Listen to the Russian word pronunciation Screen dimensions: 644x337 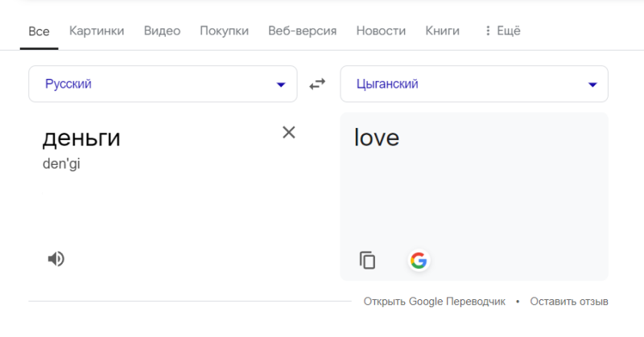56,259
